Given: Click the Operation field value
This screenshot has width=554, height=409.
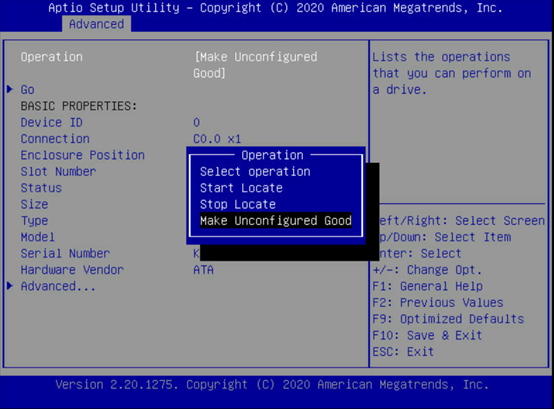Looking at the screenshot, I should click(x=255, y=65).
